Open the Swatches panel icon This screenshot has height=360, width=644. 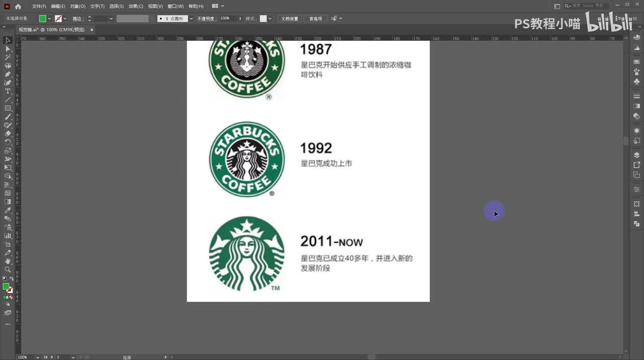(636, 61)
